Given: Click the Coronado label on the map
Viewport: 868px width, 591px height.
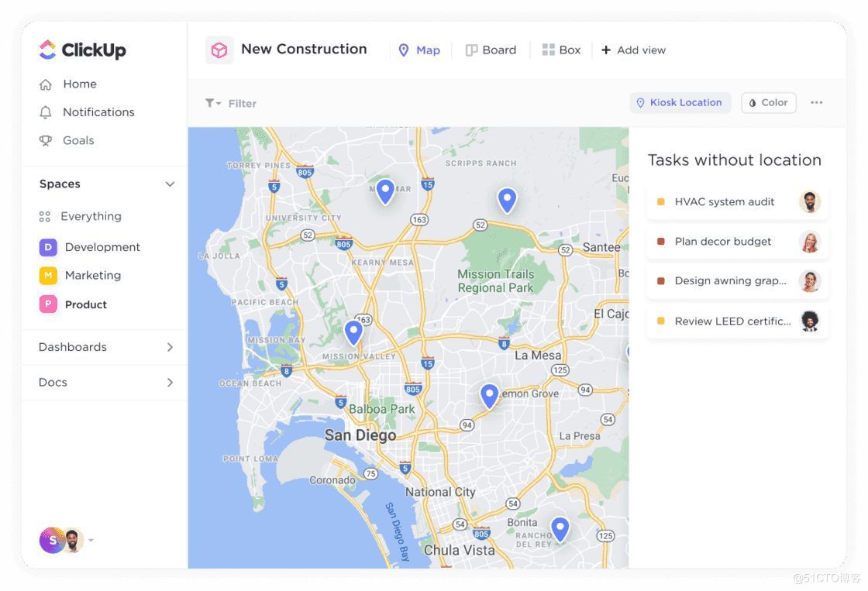Looking at the screenshot, I should point(332,480).
